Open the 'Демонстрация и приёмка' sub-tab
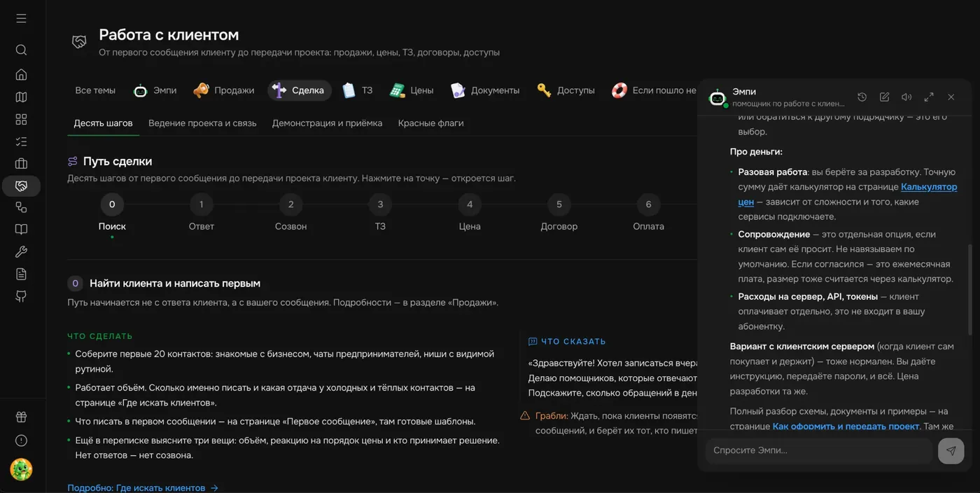The height and width of the screenshot is (493, 980). click(327, 123)
